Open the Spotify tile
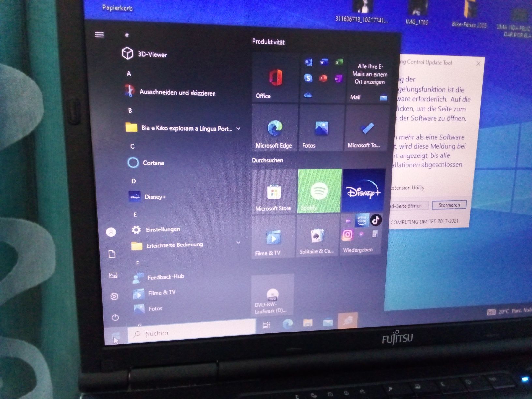 [x=319, y=191]
